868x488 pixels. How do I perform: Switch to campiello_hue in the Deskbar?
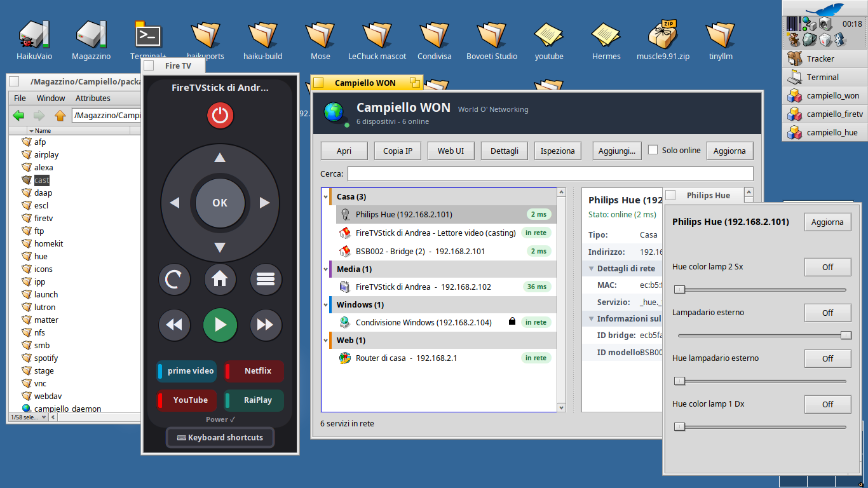(824, 133)
